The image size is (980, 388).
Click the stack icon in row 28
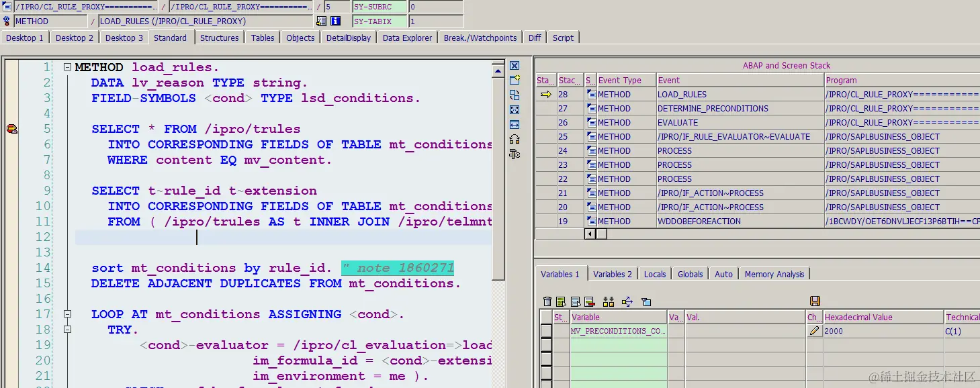click(x=591, y=95)
